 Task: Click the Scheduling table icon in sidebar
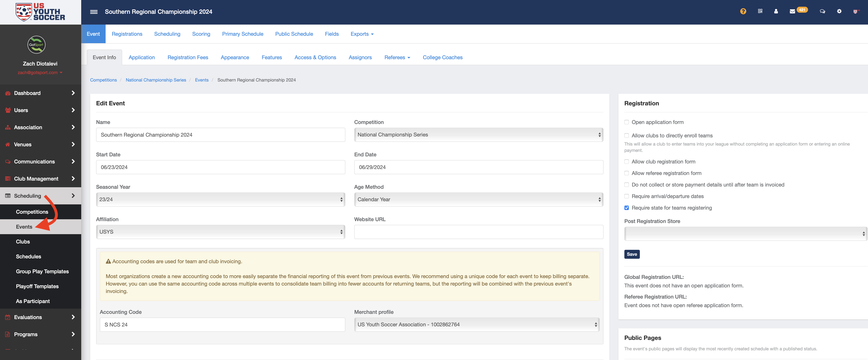(8, 196)
